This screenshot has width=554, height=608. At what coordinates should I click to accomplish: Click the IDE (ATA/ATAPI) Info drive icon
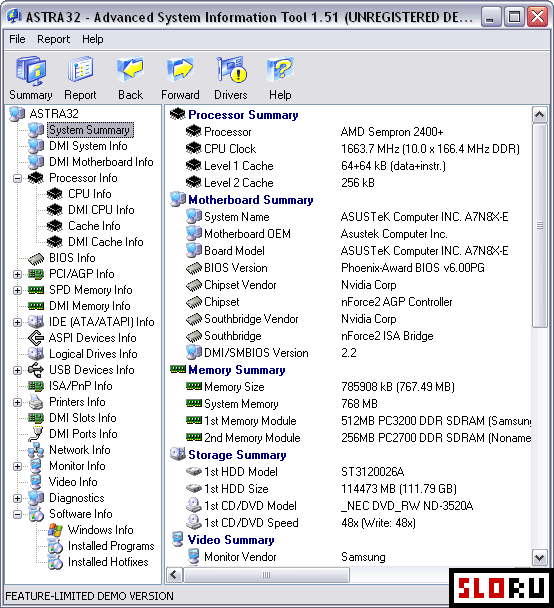(x=36, y=322)
